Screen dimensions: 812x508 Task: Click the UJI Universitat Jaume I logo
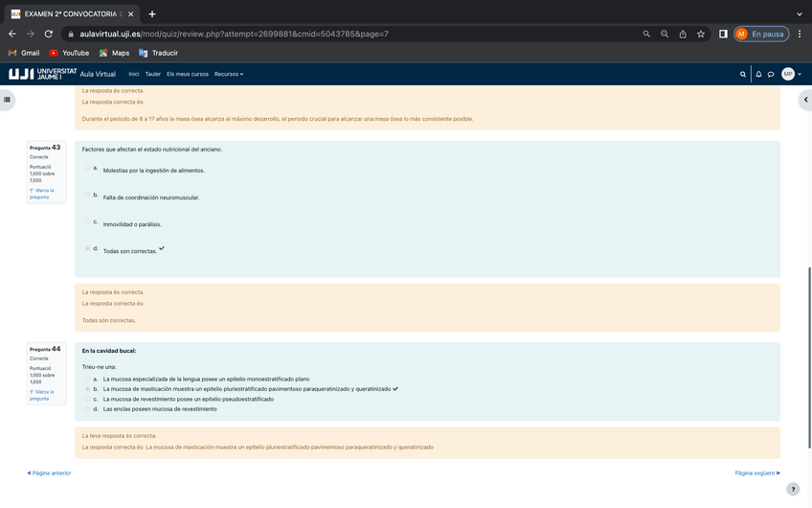[x=43, y=74]
